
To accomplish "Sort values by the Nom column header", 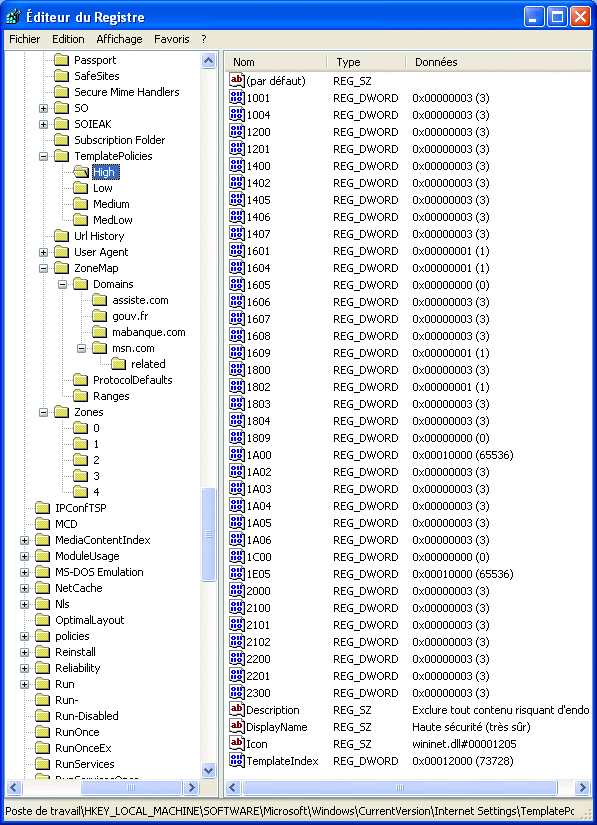I will pyautogui.click(x=276, y=62).
